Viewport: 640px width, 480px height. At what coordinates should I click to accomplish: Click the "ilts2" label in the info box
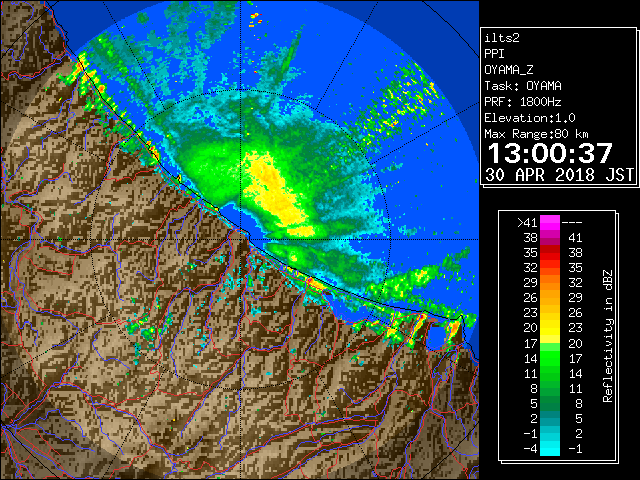(502, 38)
